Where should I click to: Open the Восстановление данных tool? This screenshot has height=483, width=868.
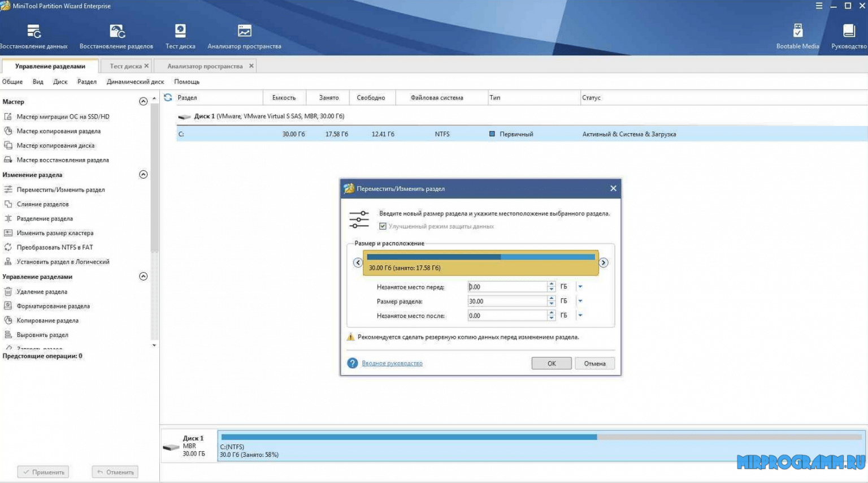coord(33,37)
